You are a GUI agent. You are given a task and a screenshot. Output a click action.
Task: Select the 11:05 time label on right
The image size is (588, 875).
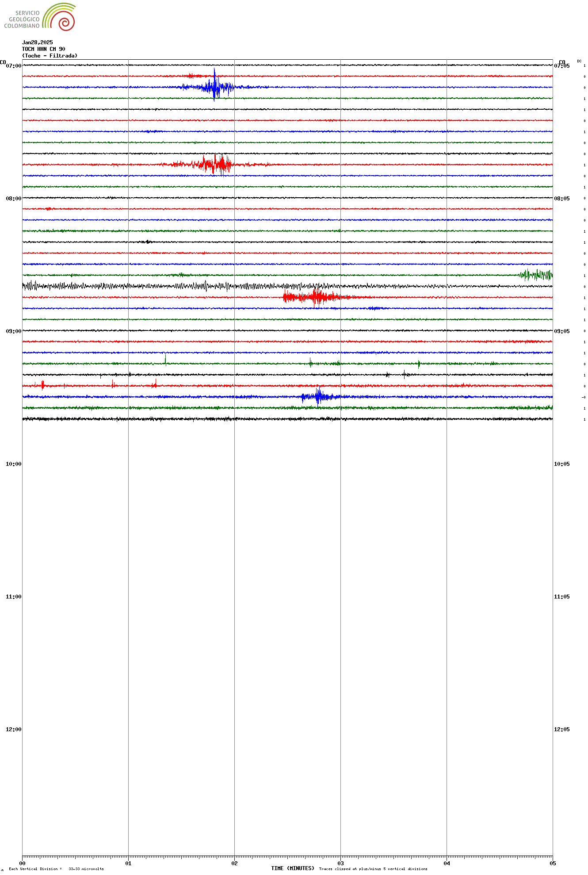click(561, 597)
